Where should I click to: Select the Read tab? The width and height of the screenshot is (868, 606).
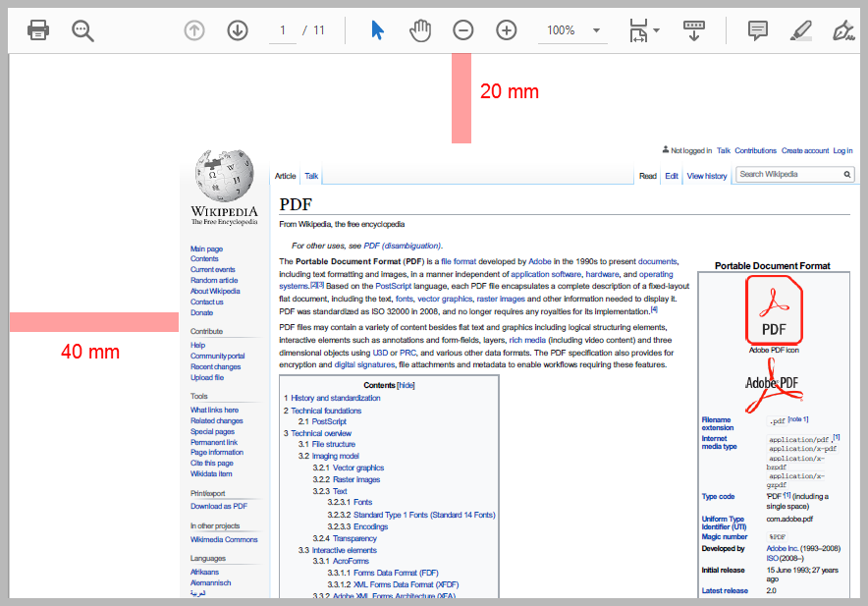pyautogui.click(x=648, y=176)
